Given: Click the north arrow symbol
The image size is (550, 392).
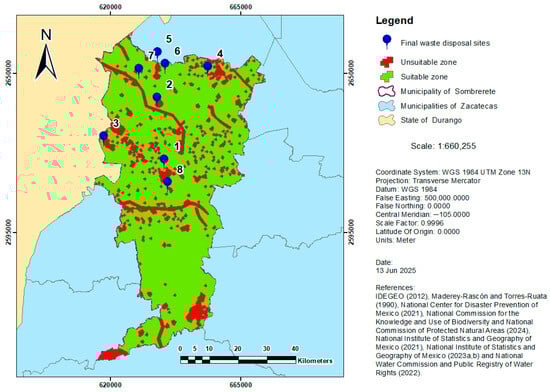Looking at the screenshot, I should (x=46, y=54).
